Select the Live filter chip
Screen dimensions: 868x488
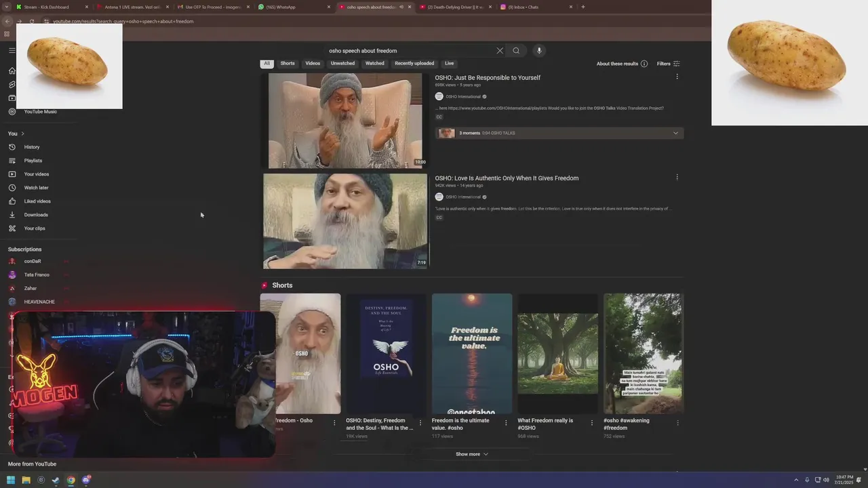449,64
